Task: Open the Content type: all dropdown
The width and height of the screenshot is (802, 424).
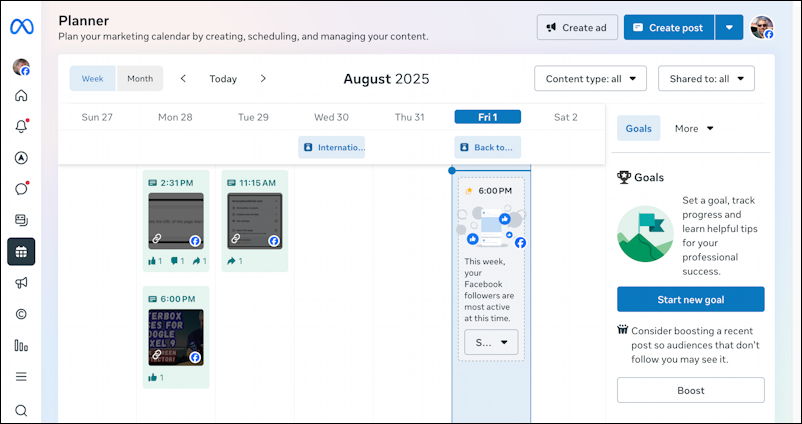Action: [x=590, y=79]
